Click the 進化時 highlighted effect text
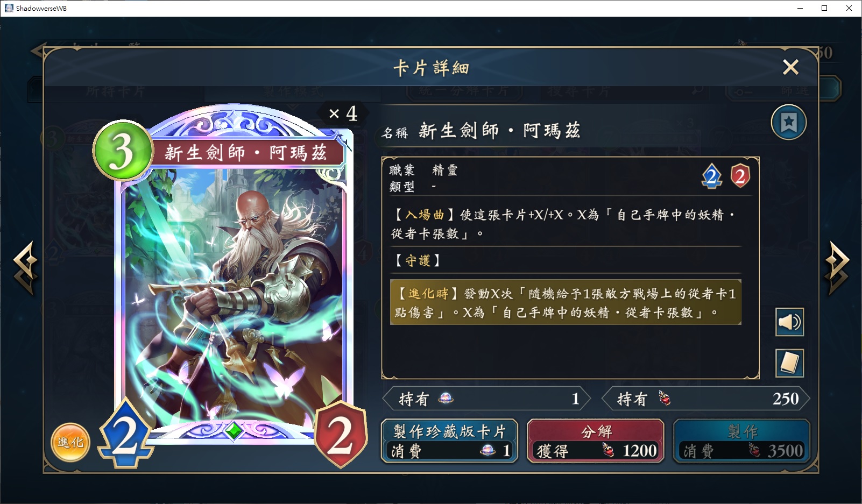Screen dimensions: 862x504 tap(566, 302)
